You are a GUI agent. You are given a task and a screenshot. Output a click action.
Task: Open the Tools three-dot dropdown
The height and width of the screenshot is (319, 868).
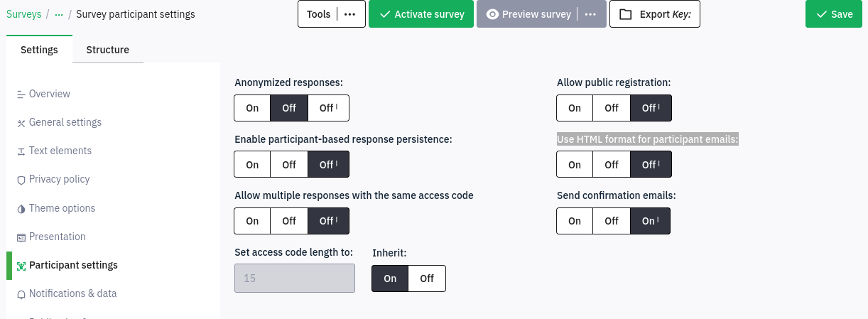[349, 14]
